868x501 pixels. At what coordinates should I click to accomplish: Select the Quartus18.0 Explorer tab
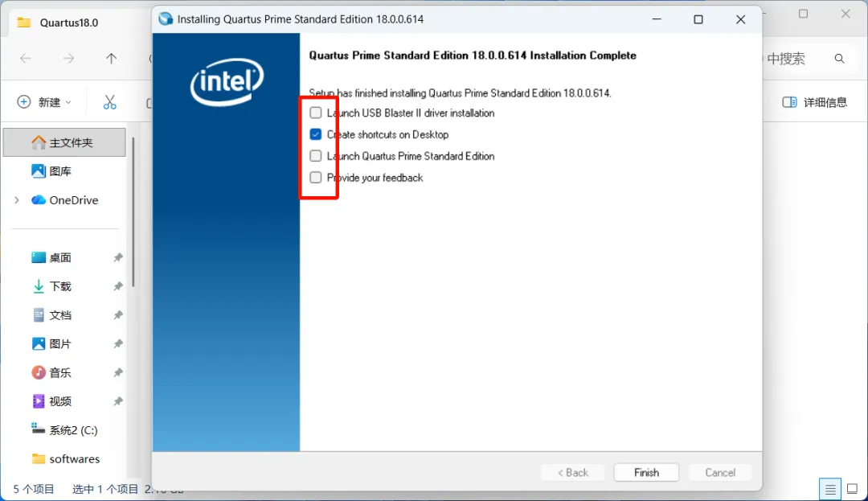69,23
